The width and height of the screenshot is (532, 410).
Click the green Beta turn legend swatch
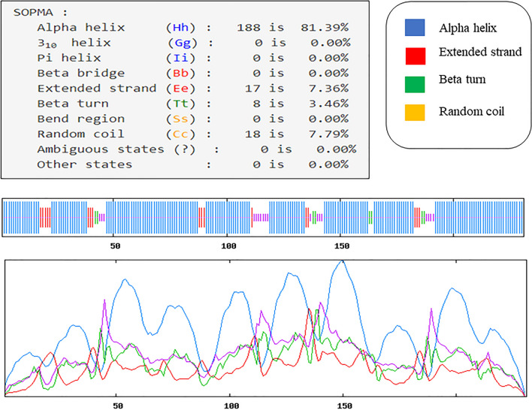click(x=415, y=84)
